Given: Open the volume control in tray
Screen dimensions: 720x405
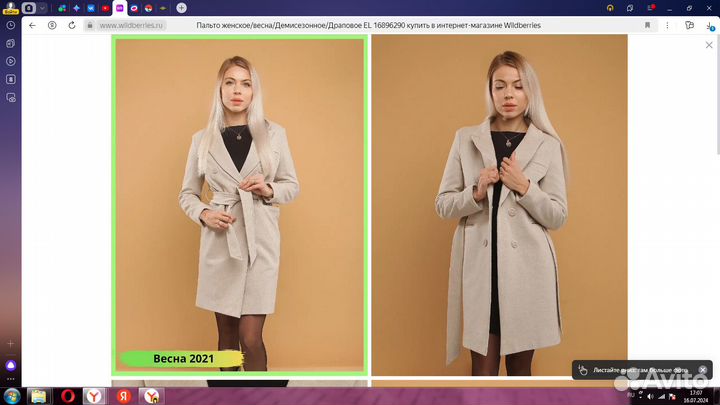Looking at the screenshot, I should tap(650, 396).
